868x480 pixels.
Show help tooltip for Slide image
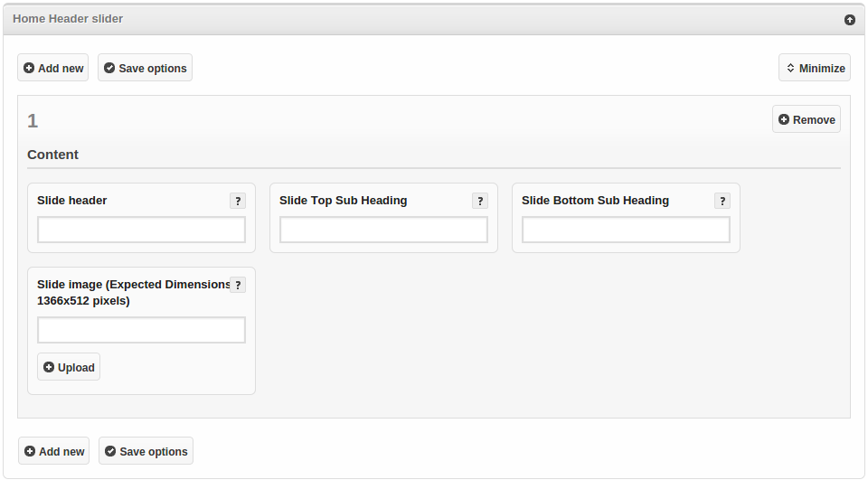tap(238, 285)
